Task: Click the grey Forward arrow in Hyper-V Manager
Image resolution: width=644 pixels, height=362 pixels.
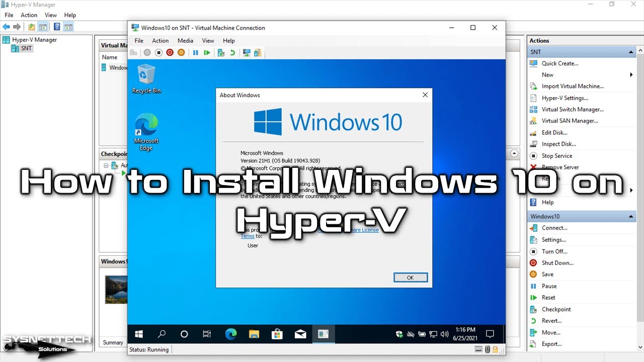Action: point(17,27)
